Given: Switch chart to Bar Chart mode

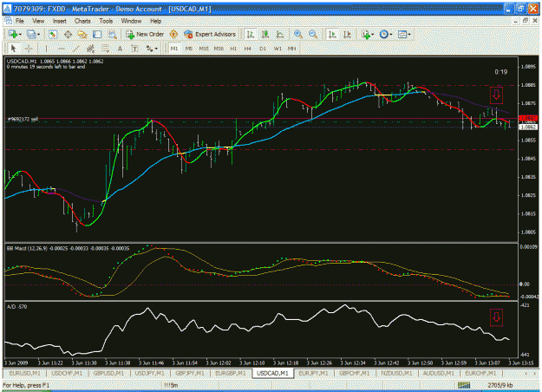Looking at the screenshot, I should [251, 34].
